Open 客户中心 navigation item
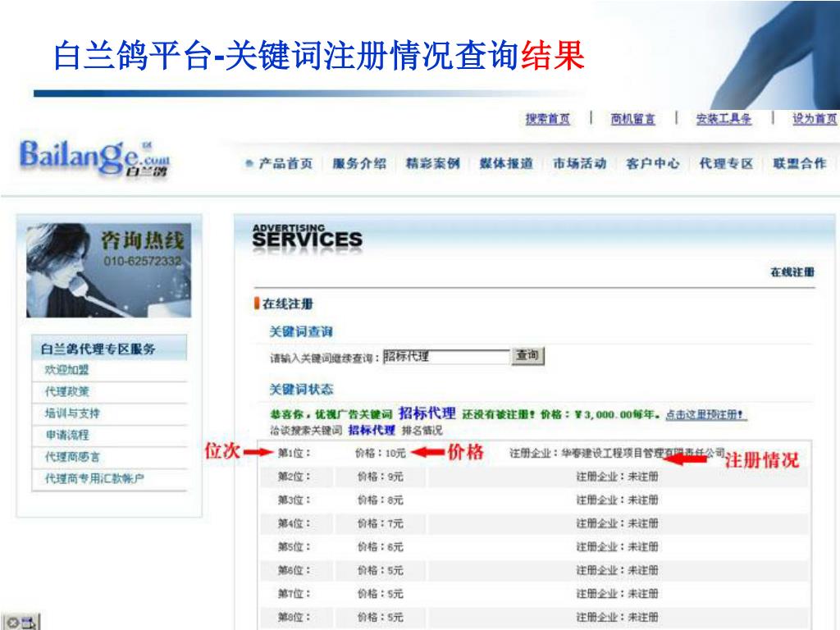The image size is (840, 630). 653,163
